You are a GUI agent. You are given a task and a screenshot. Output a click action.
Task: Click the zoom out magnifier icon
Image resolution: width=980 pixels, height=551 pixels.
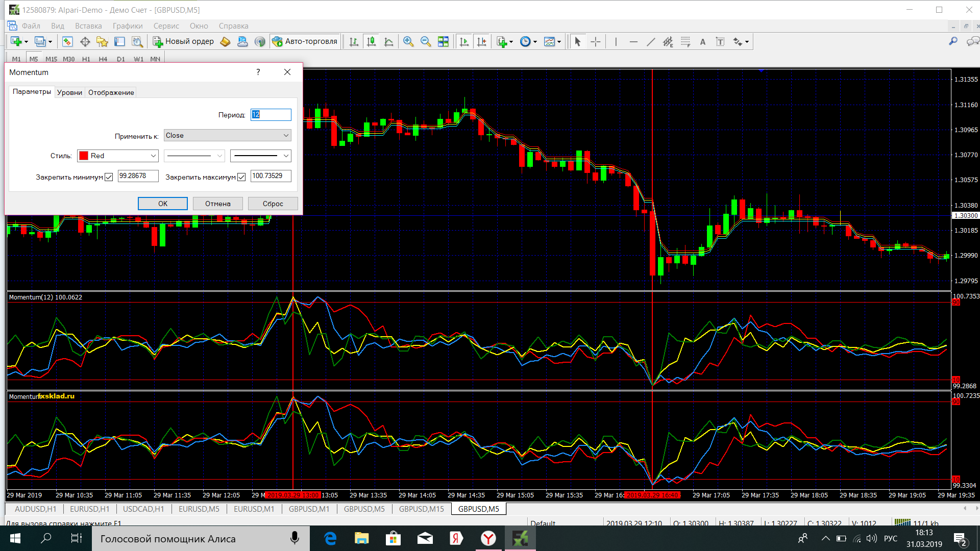click(x=425, y=42)
